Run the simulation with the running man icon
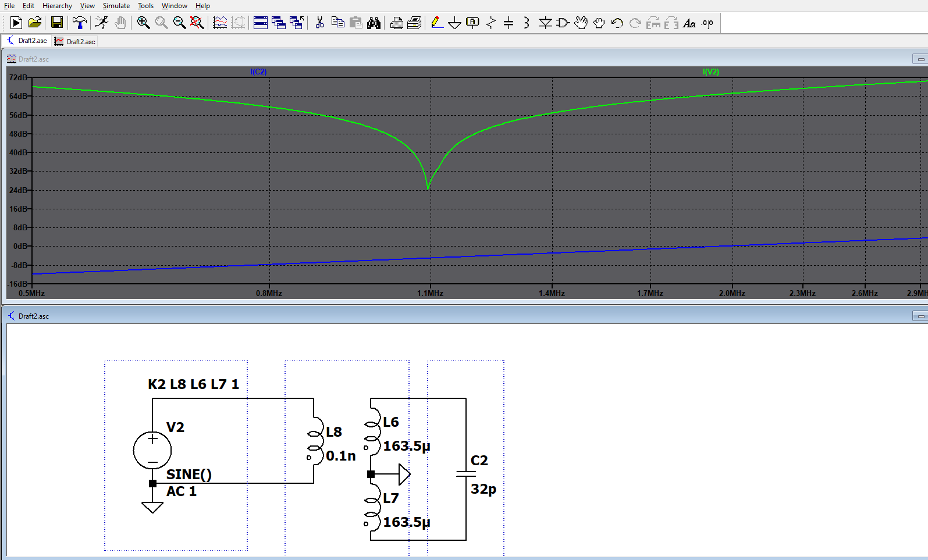Viewport: 928px width, 560px height. point(102,23)
